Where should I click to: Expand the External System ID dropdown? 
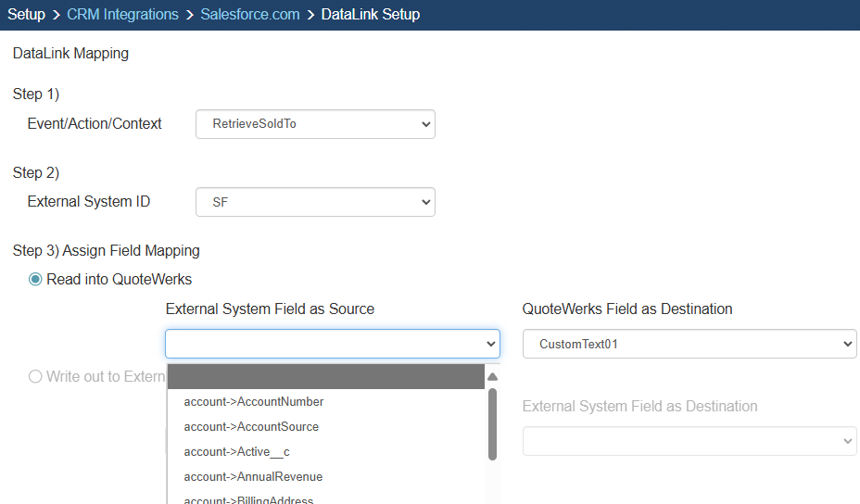click(315, 202)
